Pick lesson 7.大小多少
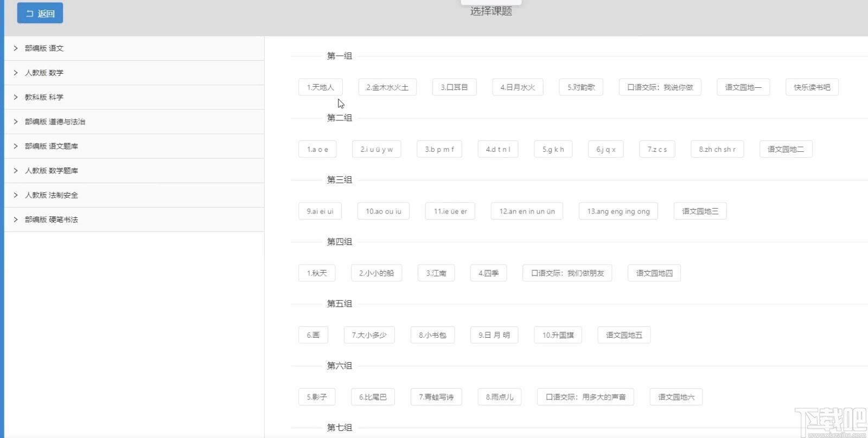868x438 pixels. (369, 335)
